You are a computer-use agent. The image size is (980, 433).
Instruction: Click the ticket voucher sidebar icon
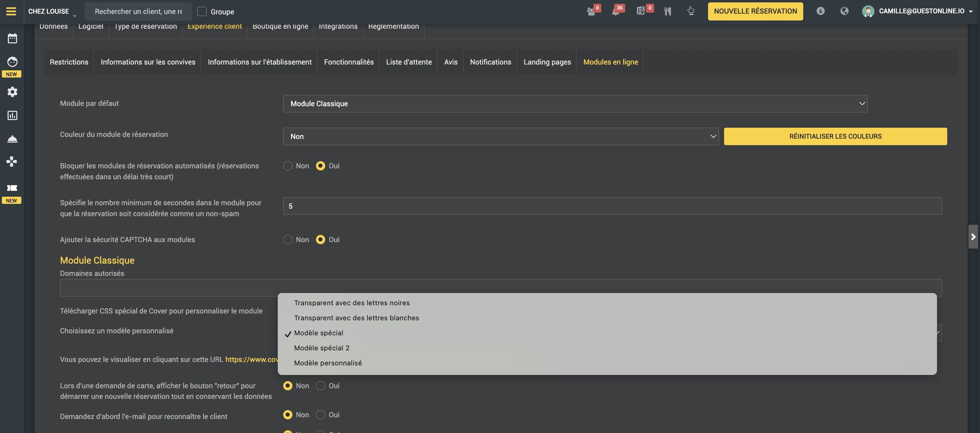coord(12,188)
